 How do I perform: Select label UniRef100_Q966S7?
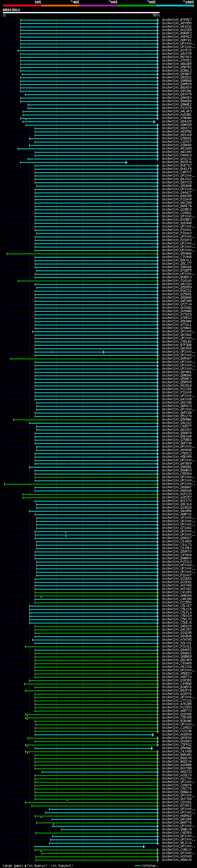(177, 538)
